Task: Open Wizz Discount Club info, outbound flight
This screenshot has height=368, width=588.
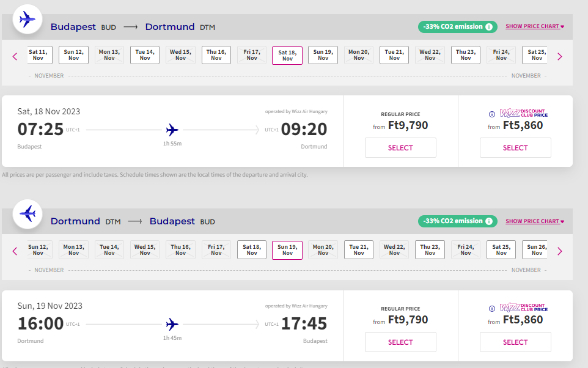Action: click(491, 114)
